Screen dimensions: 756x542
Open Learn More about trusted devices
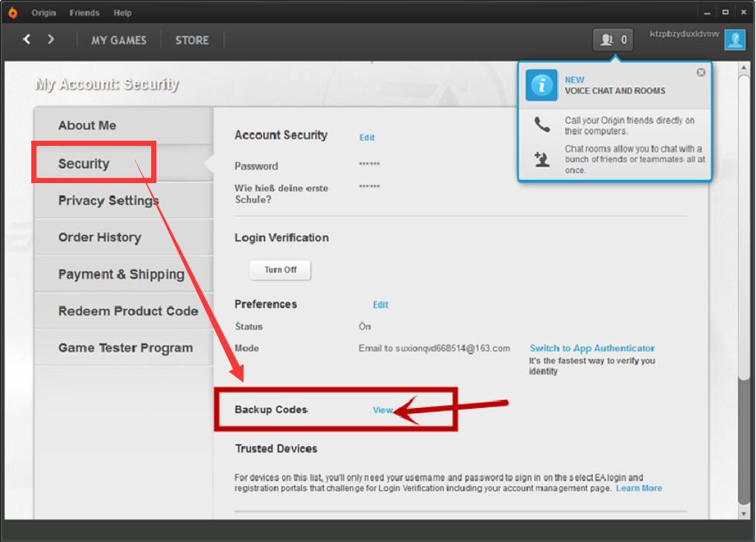[x=639, y=488]
